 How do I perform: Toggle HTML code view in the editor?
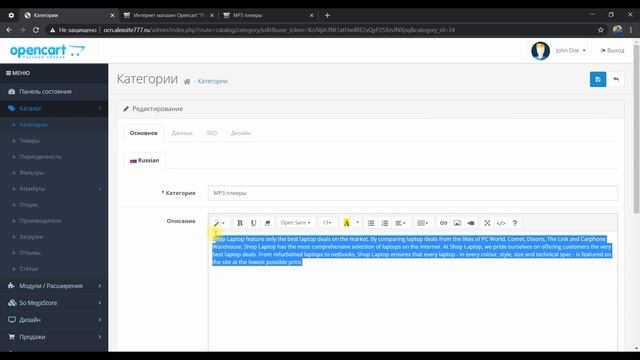click(x=501, y=223)
